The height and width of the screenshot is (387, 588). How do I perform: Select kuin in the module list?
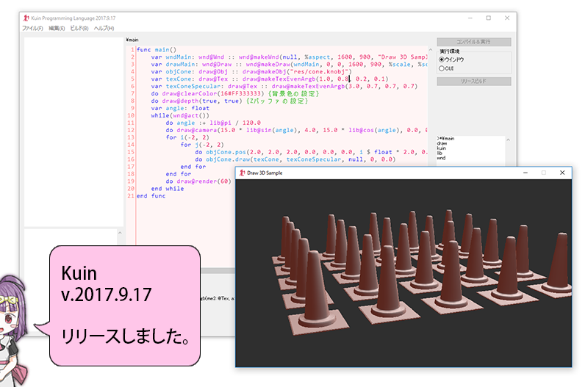point(442,148)
